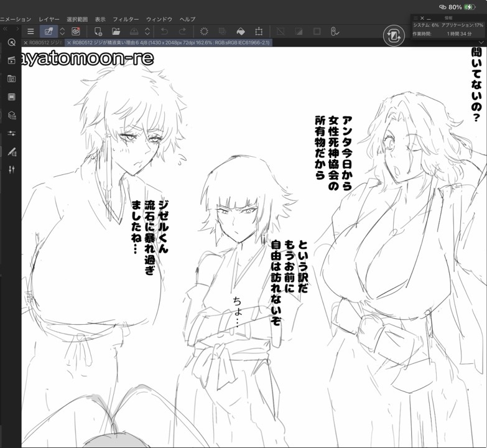Viewport: 487px width, 448px height.
Task: Collapse left palette dock with double arrow
Action: pyautogui.click(x=5, y=29)
